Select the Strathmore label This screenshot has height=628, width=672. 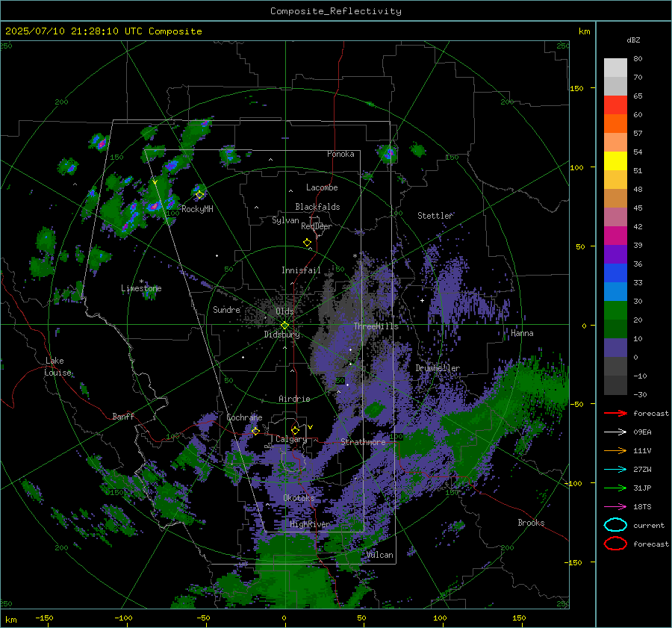[x=363, y=442]
